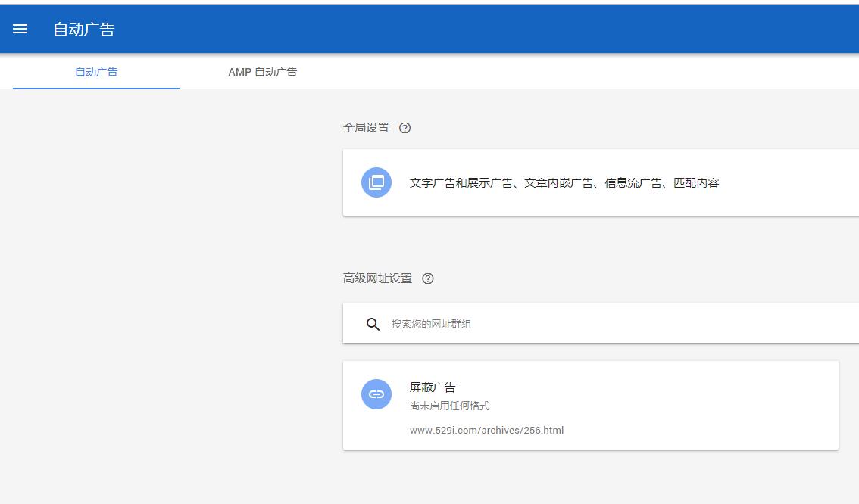This screenshot has height=504, width=859.
Task: Click the magnifier search icon
Action: pos(373,324)
